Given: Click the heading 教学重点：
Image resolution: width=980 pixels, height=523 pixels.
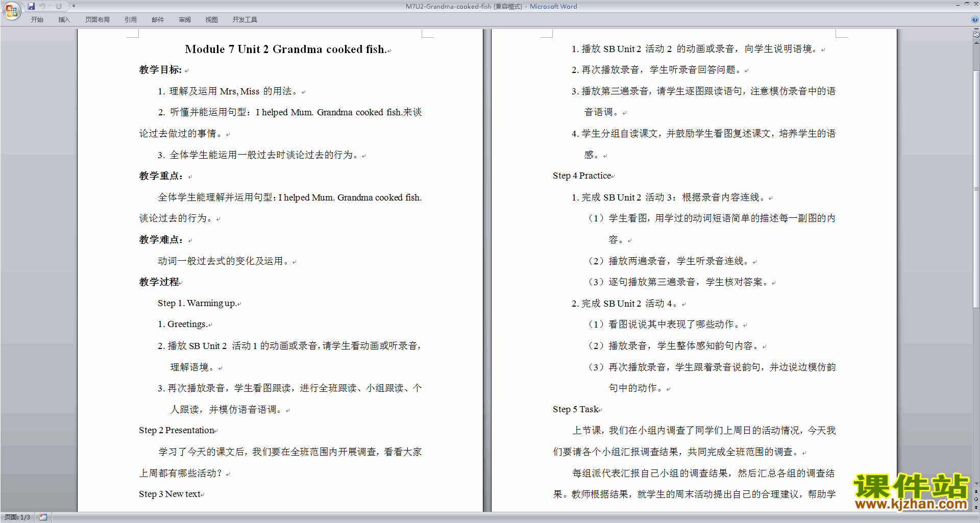Looking at the screenshot, I should (x=162, y=176).
